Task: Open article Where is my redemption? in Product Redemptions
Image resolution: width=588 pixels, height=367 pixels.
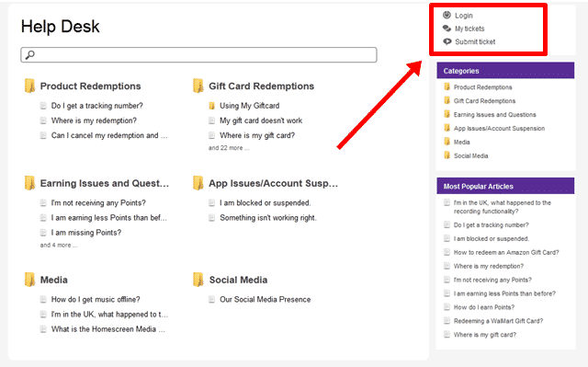Action: coord(94,120)
